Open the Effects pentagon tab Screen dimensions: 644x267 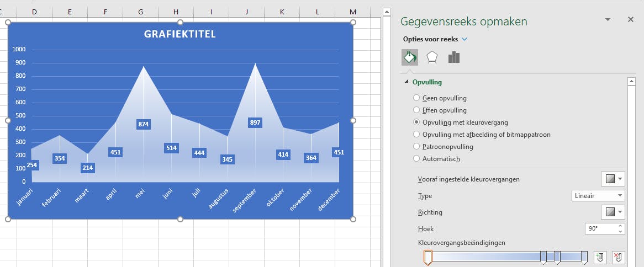[432, 57]
